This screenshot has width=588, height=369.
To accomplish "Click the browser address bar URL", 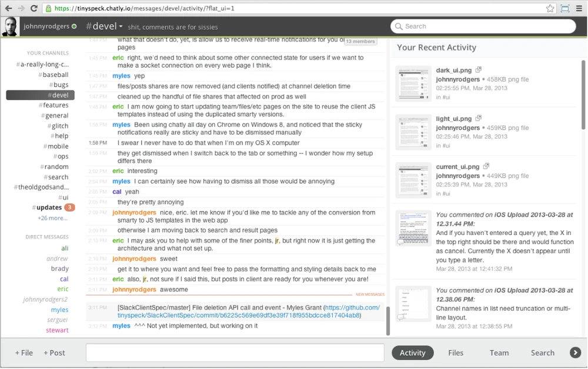I will (x=145, y=8).
